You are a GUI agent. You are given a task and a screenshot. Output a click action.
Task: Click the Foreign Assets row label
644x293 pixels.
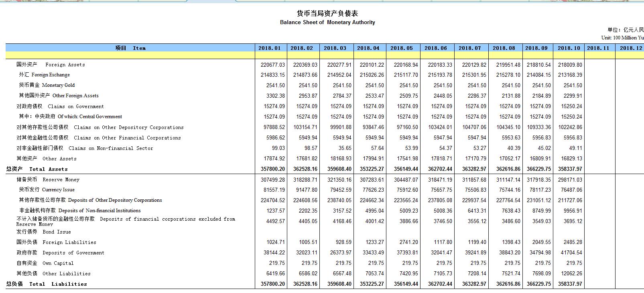pos(51,64)
